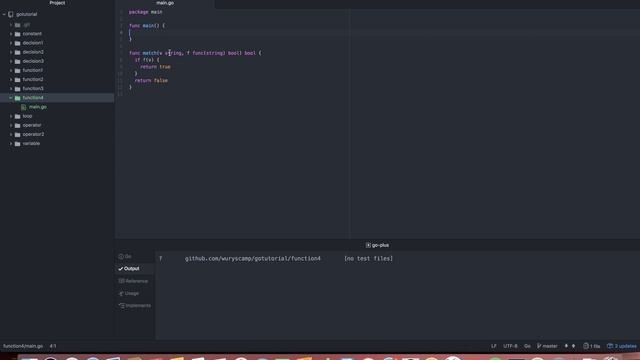Expand the function2 folder arrow

point(11,80)
